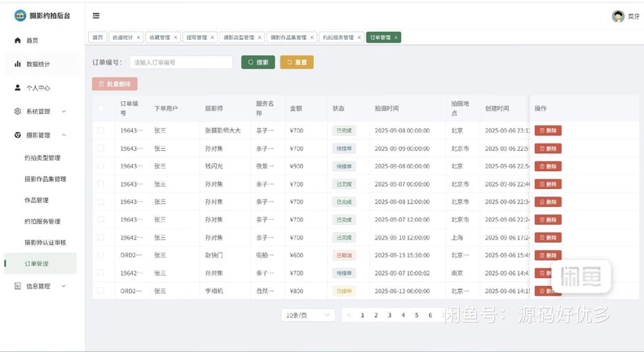Click the 创建时间 column header
Viewport: 644px width, 352px height.
(x=497, y=108)
